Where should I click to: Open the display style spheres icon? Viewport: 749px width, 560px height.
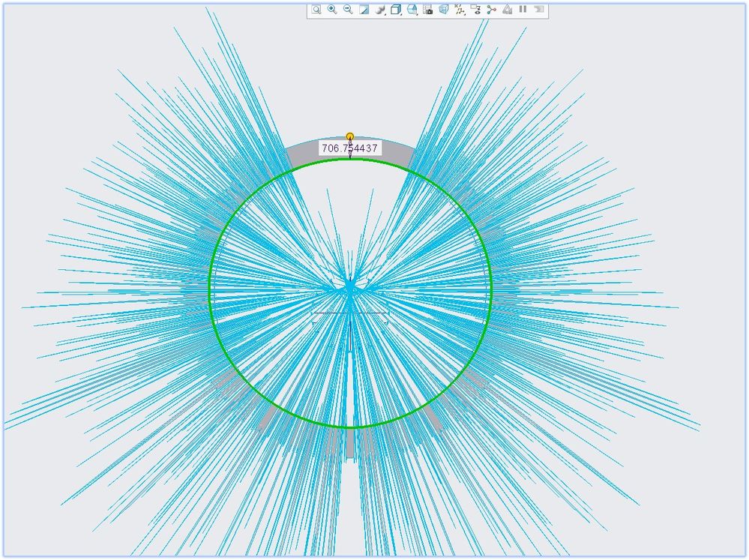[380, 10]
